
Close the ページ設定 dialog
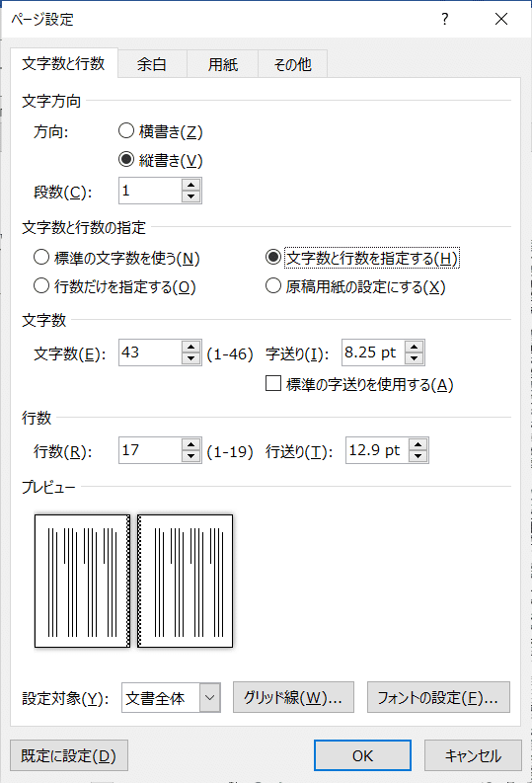click(501, 19)
